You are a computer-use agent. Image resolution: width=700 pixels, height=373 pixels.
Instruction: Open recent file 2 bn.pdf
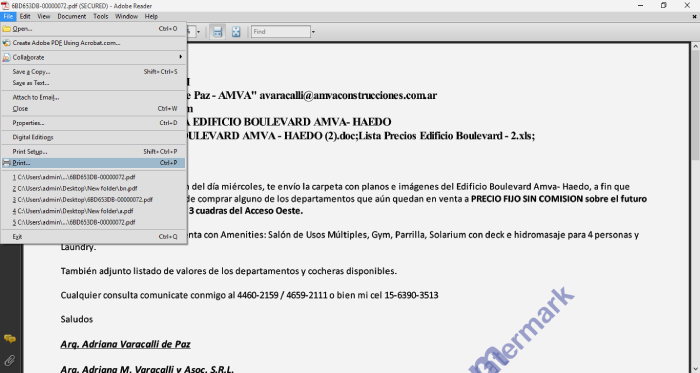point(93,188)
